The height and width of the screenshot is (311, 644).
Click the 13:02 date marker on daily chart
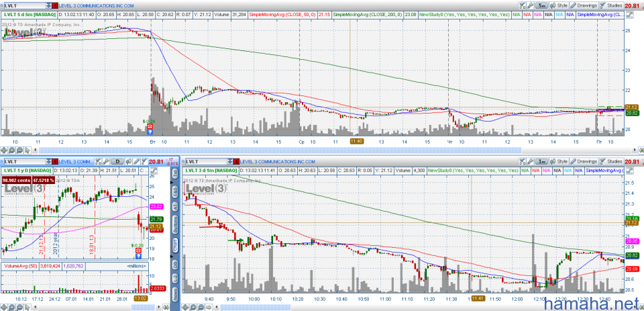coord(140,298)
